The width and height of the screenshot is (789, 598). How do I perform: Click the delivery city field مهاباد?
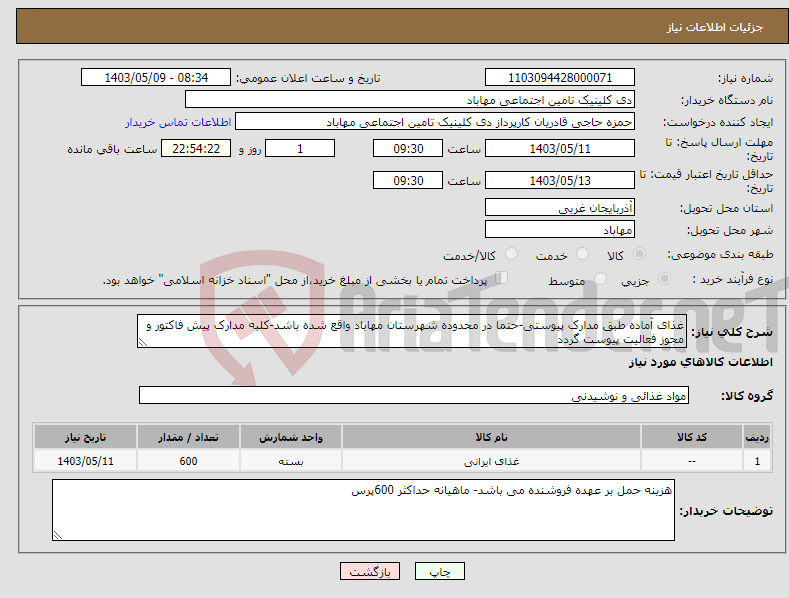coord(560,230)
